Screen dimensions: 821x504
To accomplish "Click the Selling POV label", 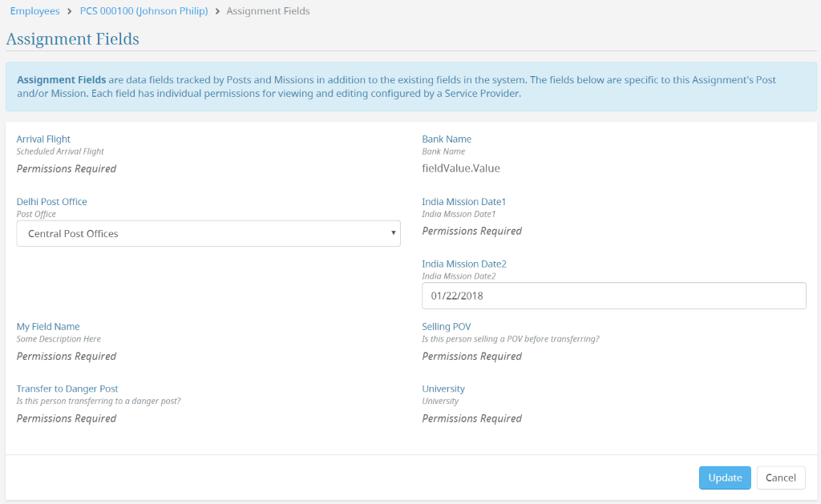I will point(447,327).
